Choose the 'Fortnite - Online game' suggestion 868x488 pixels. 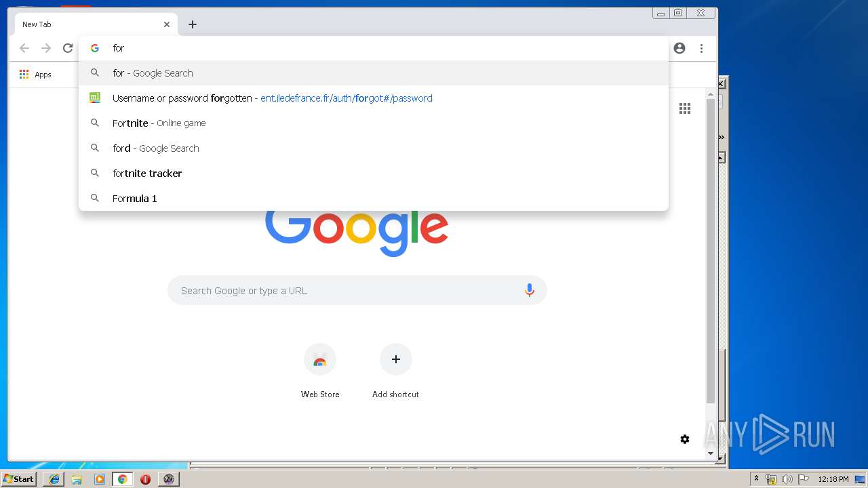(x=374, y=123)
